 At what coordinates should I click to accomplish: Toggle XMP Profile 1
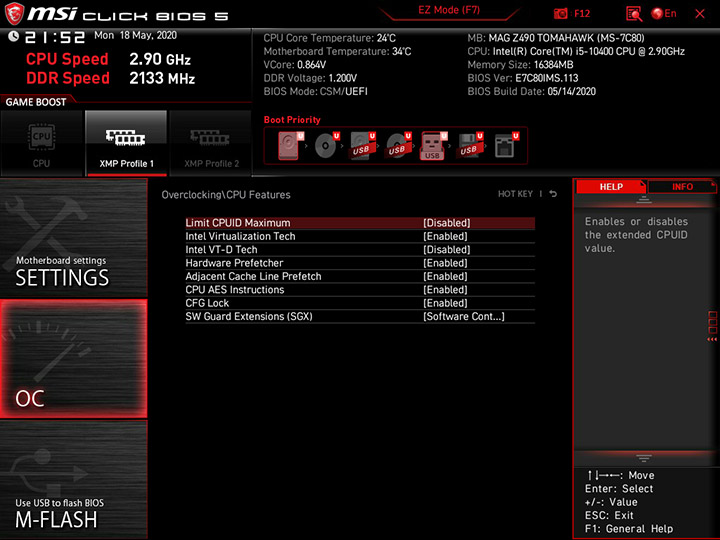(x=126, y=143)
